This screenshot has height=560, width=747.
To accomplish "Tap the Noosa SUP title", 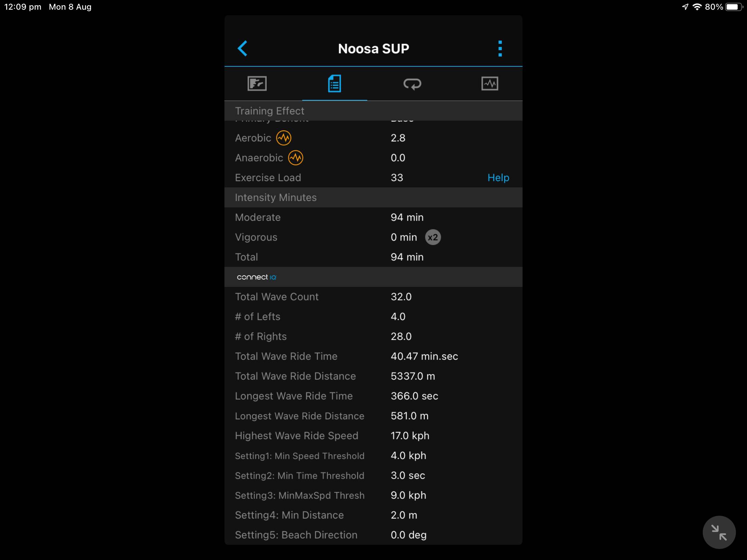I will [x=373, y=49].
